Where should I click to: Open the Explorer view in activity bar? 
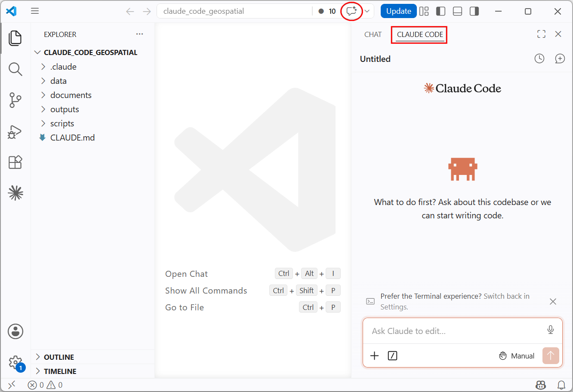pyautogui.click(x=15, y=38)
